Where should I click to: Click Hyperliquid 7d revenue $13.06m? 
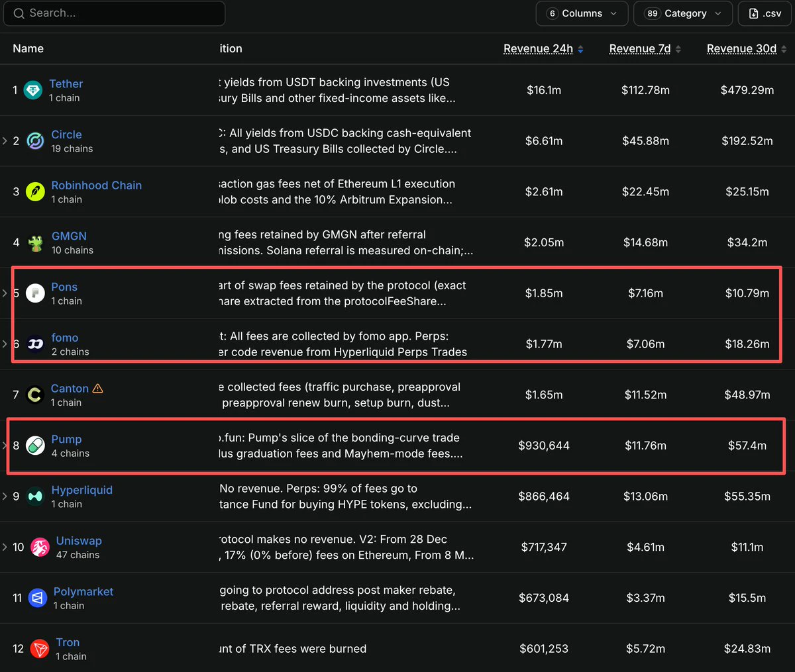[x=645, y=496]
